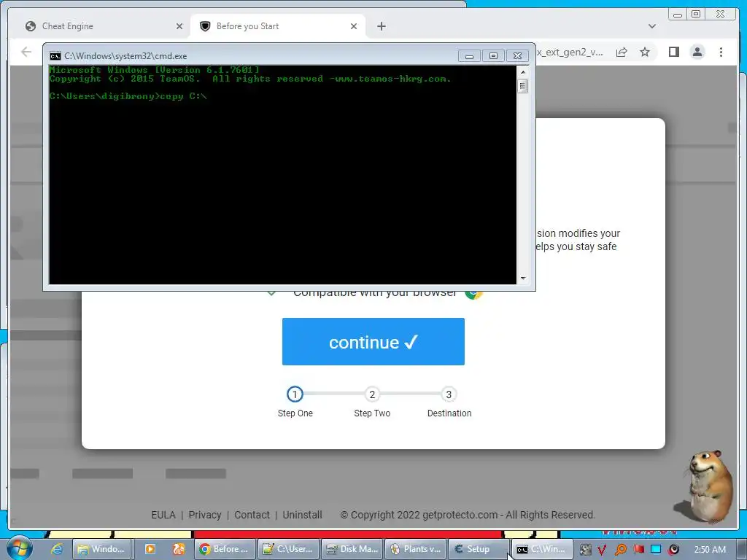
Task: Click the red V tray icon
Action: coord(602,550)
